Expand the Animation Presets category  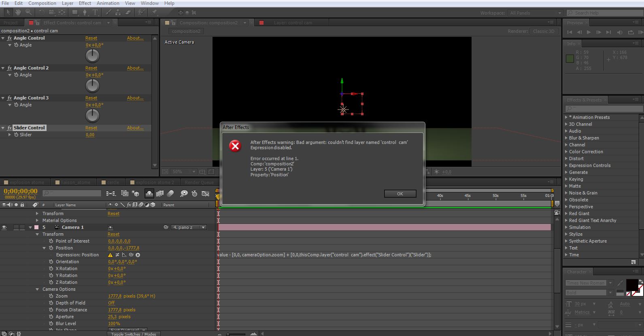[x=566, y=117]
